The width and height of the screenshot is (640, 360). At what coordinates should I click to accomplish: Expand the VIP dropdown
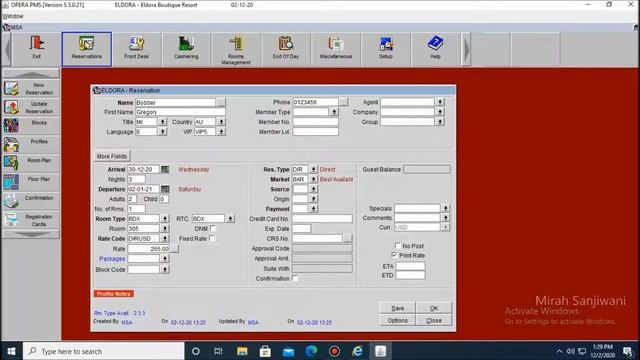[x=221, y=132]
